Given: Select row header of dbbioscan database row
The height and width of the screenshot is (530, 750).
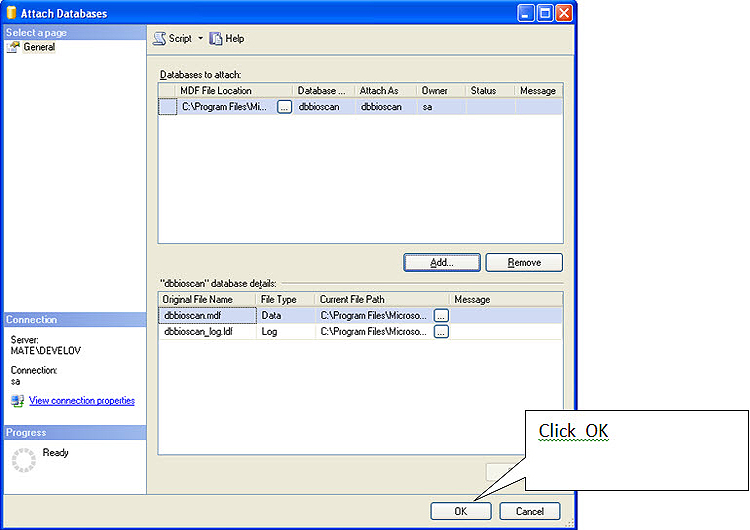Looking at the screenshot, I should click(x=168, y=107).
